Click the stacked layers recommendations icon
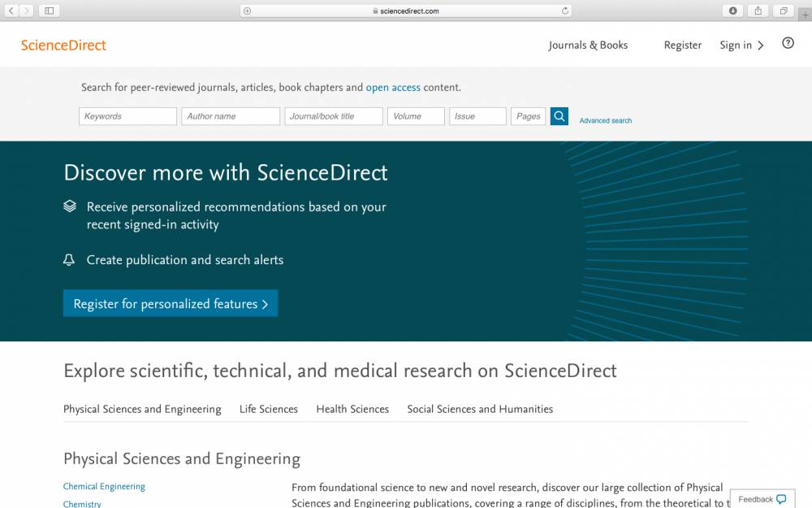Viewport: 812px width, 508px height. 69,206
